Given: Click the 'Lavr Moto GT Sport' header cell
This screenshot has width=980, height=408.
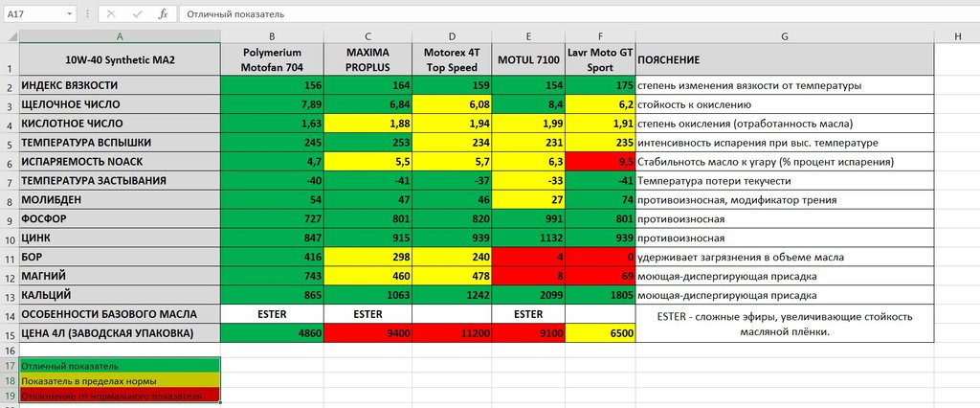Looking at the screenshot, I should tap(600, 59).
